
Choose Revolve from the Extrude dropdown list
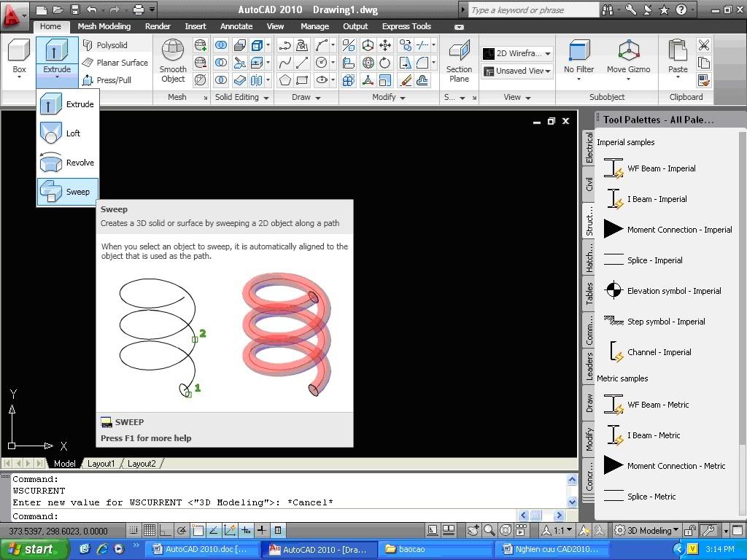(x=68, y=163)
